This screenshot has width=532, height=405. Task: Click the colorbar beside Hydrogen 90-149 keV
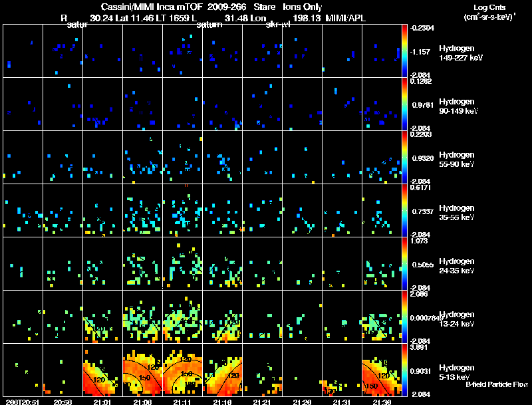tap(404, 104)
